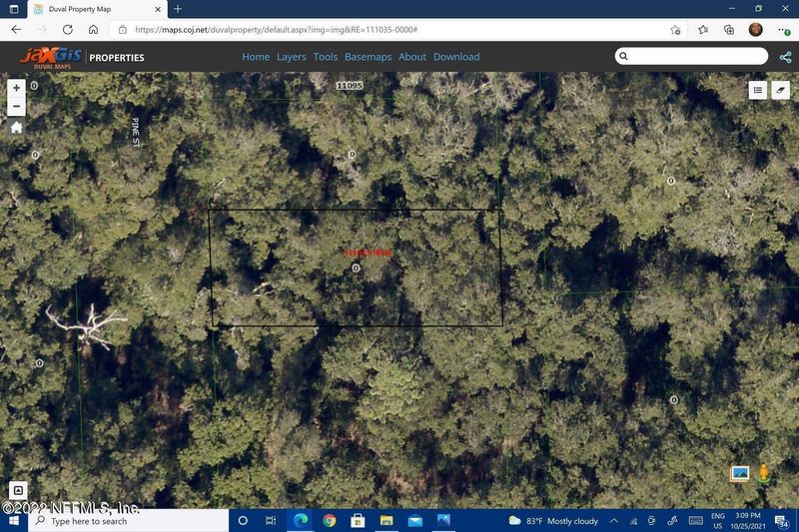Open the Windows Start menu

[14, 521]
